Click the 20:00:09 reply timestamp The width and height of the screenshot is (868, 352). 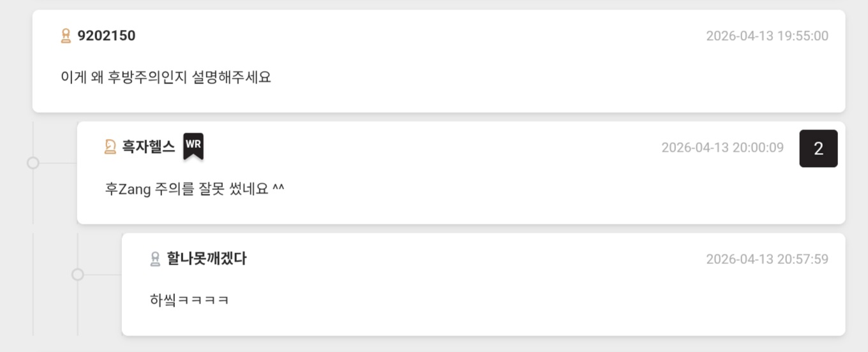(x=722, y=147)
